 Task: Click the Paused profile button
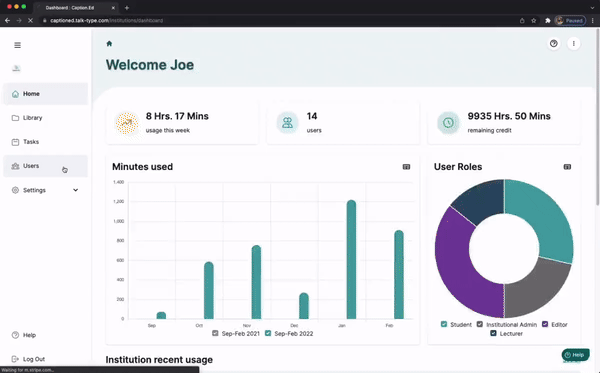click(570, 21)
